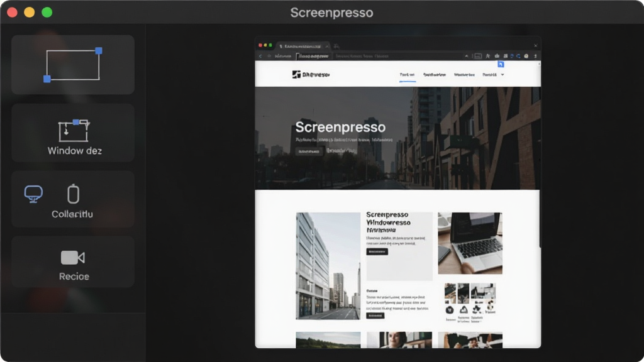Viewport: 644px width, 362px height.
Task: Click the Screenpresso title in the window bar
Action: pos(331,13)
